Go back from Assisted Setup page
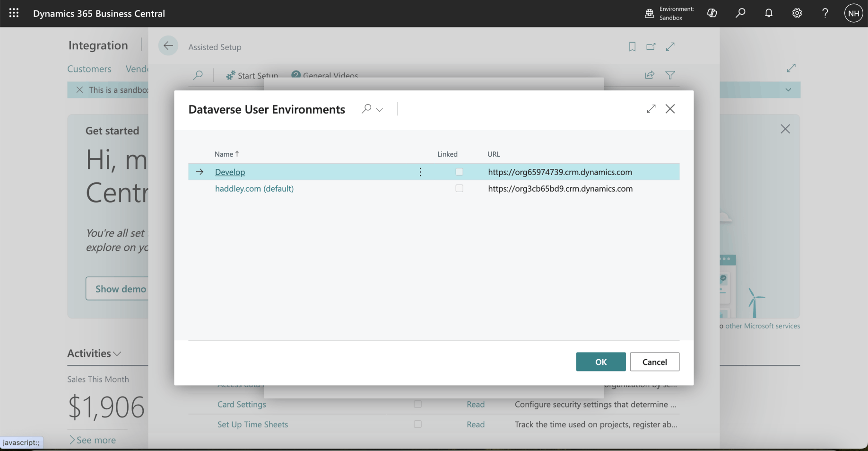This screenshot has height=451, width=868. coord(168,46)
